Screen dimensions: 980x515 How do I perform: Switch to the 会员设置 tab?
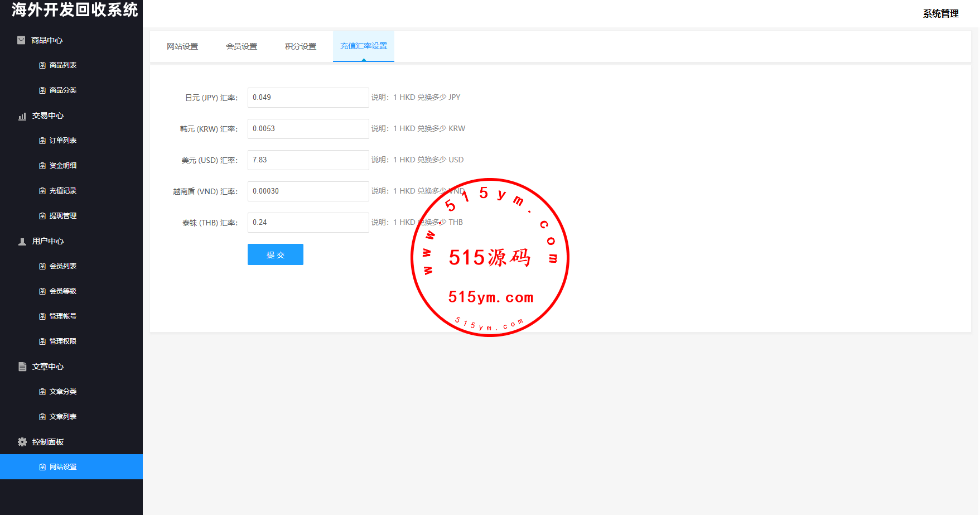click(x=242, y=46)
